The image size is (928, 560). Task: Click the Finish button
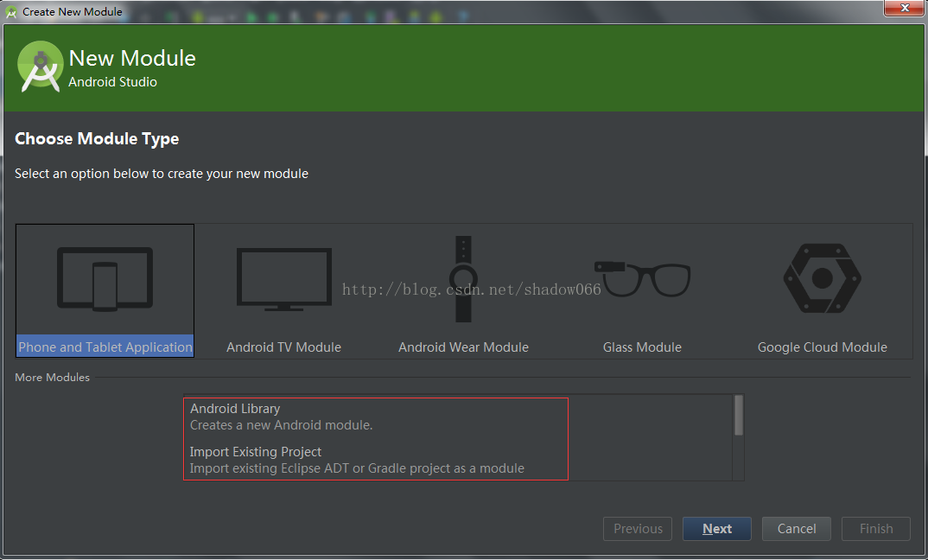tap(876, 529)
